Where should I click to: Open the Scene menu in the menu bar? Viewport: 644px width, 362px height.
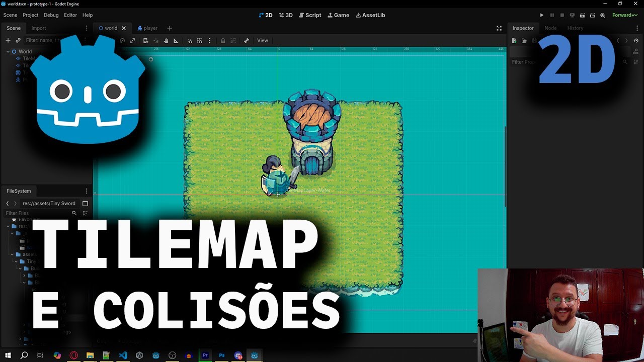click(10, 15)
